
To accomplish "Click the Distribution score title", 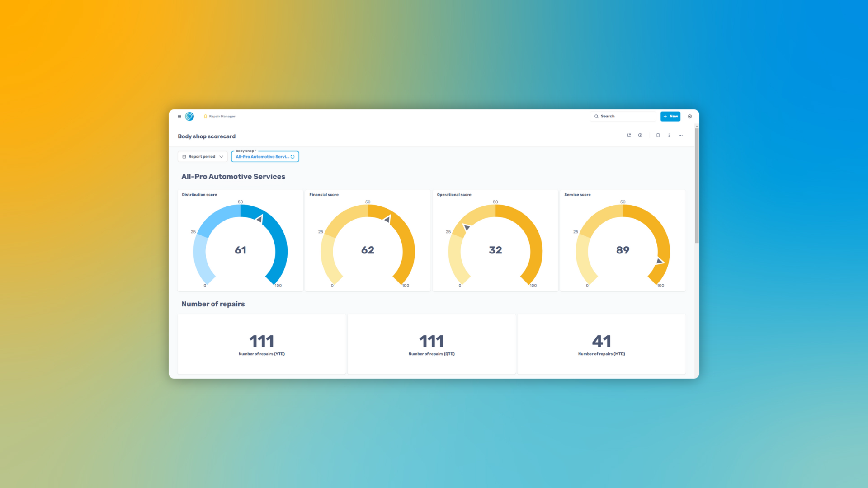I will (199, 195).
